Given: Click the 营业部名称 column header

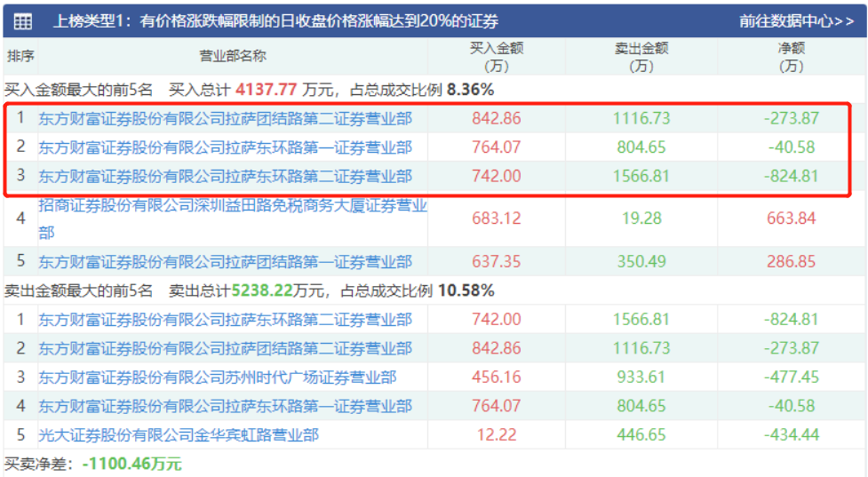Looking at the screenshot, I should click(x=233, y=57).
